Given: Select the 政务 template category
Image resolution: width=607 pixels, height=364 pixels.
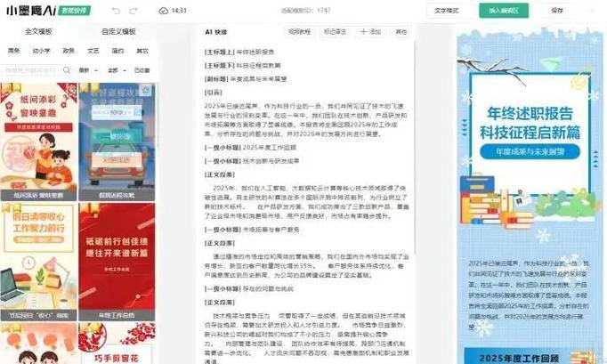Looking at the screenshot, I should click(69, 51).
